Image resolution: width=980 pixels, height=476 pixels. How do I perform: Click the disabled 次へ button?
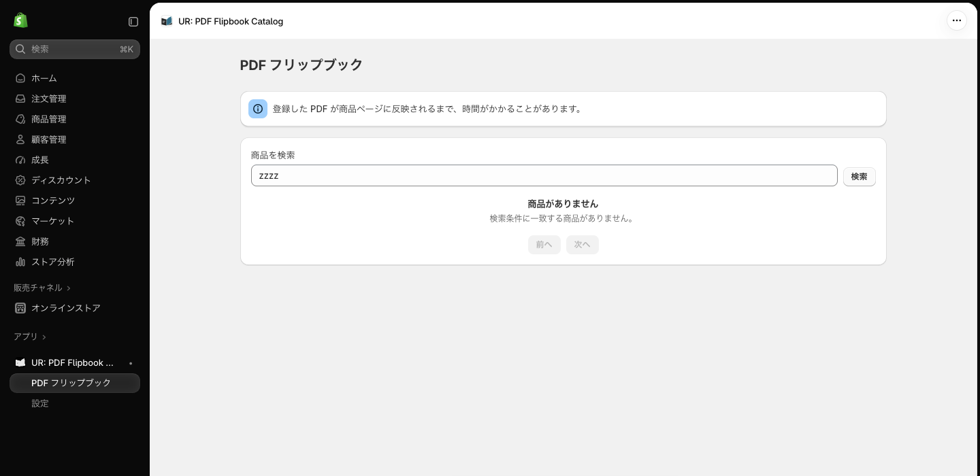pos(583,245)
